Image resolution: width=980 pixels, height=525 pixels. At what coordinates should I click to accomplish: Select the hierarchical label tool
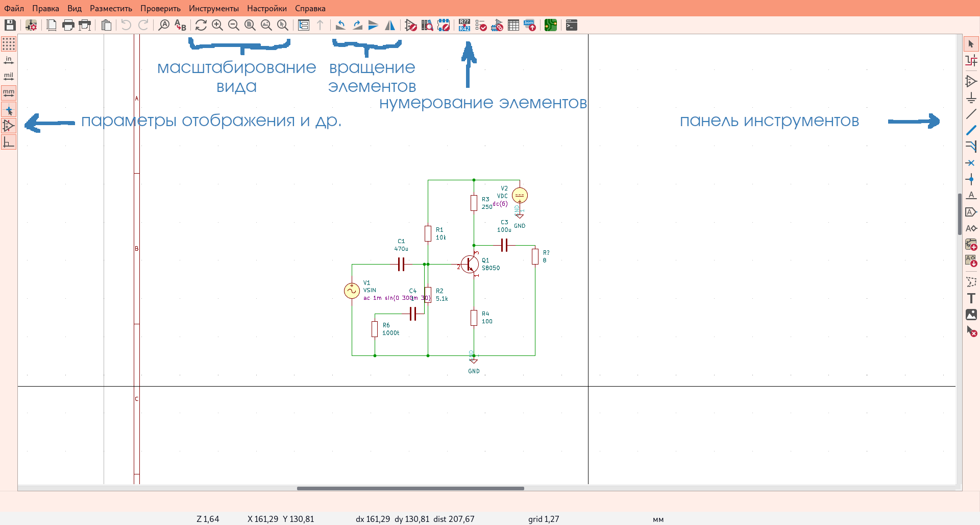point(971,228)
